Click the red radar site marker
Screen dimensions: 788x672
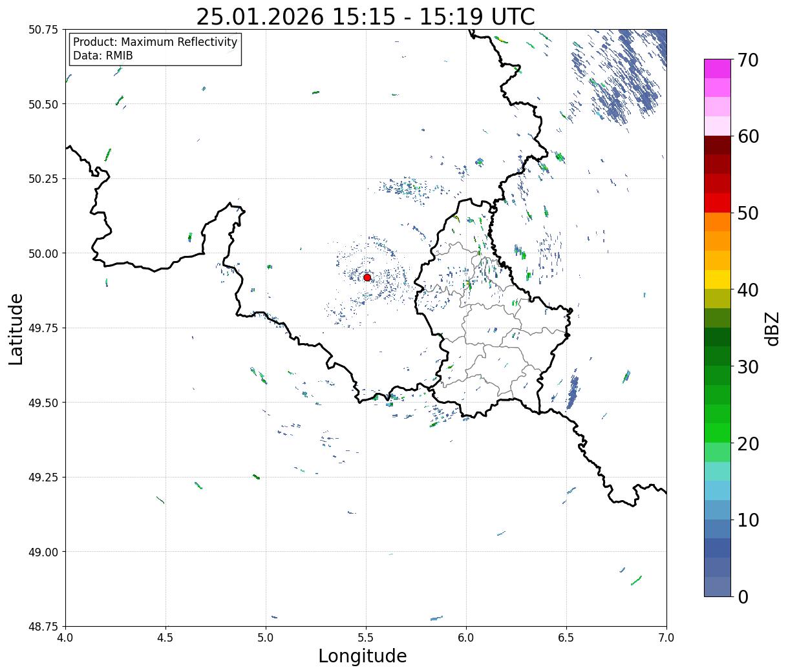[367, 277]
